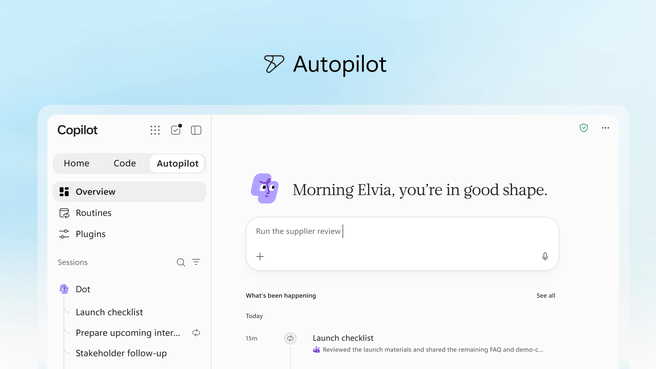656x369 pixels.
Task: Switch to the Code tab
Action: (125, 163)
